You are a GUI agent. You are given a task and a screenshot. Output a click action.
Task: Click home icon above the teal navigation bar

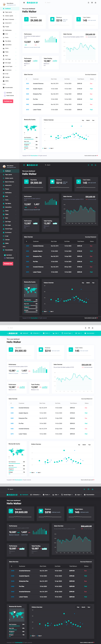pos(93,328)
